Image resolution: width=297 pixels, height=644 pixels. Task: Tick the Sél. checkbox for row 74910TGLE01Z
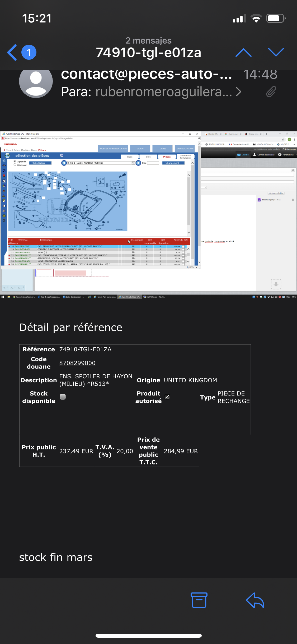(x=183, y=246)
